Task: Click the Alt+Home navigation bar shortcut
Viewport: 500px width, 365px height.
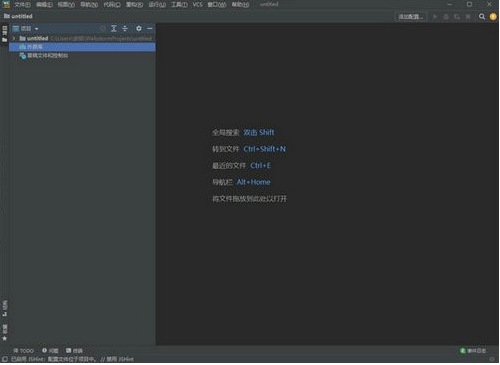Action: click(x=253, y=182)
